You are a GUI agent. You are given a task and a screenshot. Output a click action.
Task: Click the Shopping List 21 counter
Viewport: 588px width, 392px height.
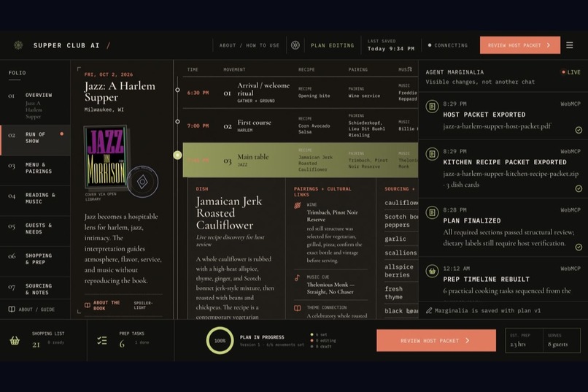coord(43,340)
